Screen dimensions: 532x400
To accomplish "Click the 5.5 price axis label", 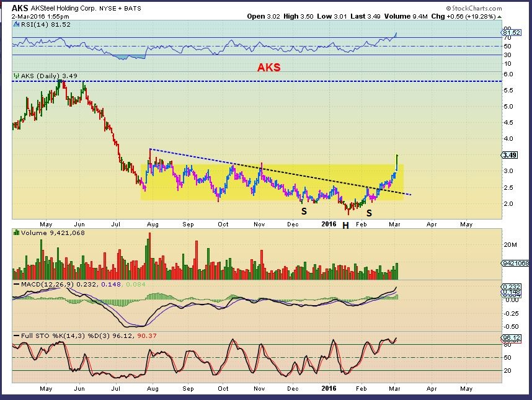I will point(508,91).
